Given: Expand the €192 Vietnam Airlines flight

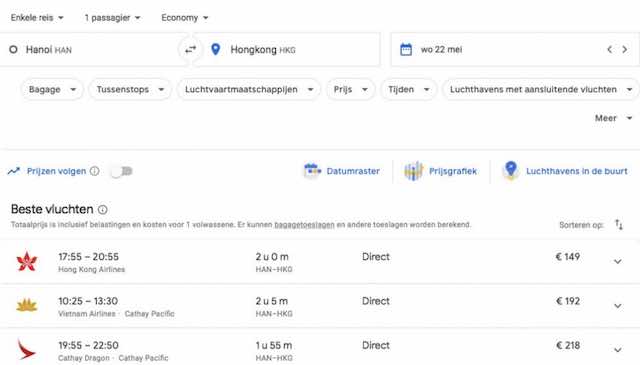Looking at the screenshot, I should click(618, 306).
